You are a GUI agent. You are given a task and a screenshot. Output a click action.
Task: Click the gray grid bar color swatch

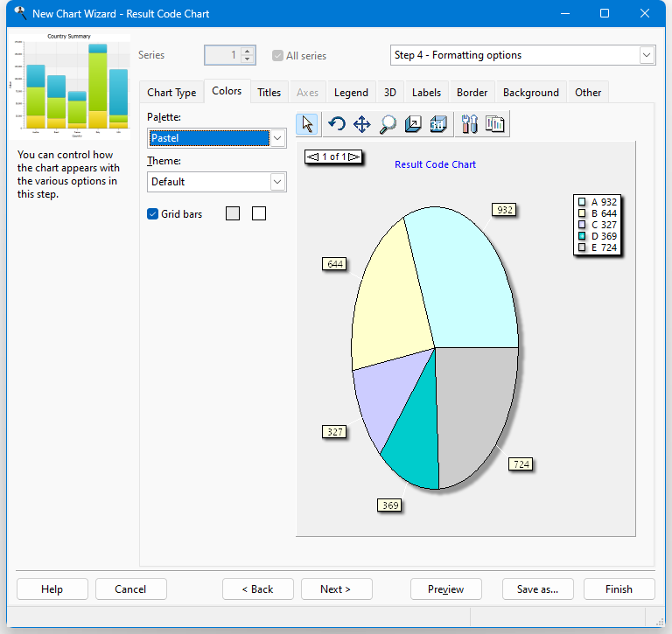233,213
